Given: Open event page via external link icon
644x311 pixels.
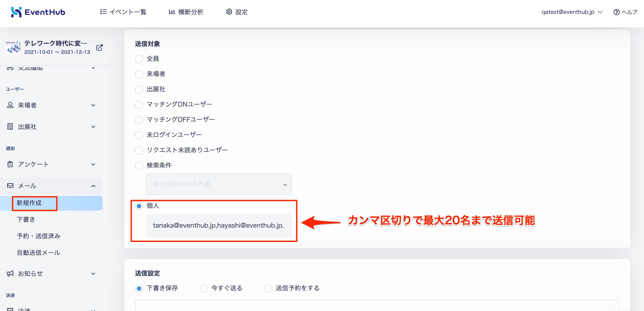Looking at the screenshot, I should point(100,48).
